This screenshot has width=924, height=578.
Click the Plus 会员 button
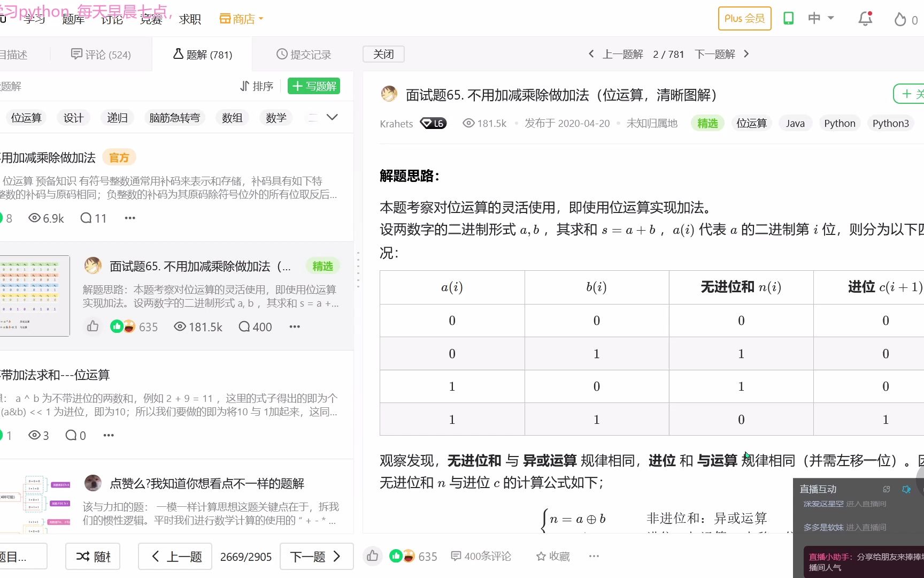click(x=744, y=18)
